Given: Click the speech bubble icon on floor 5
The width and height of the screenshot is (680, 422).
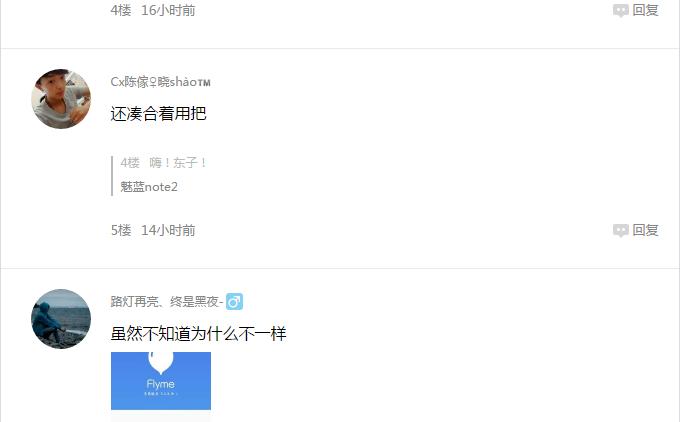Looking at the screenshot, I should coord(621,230).
